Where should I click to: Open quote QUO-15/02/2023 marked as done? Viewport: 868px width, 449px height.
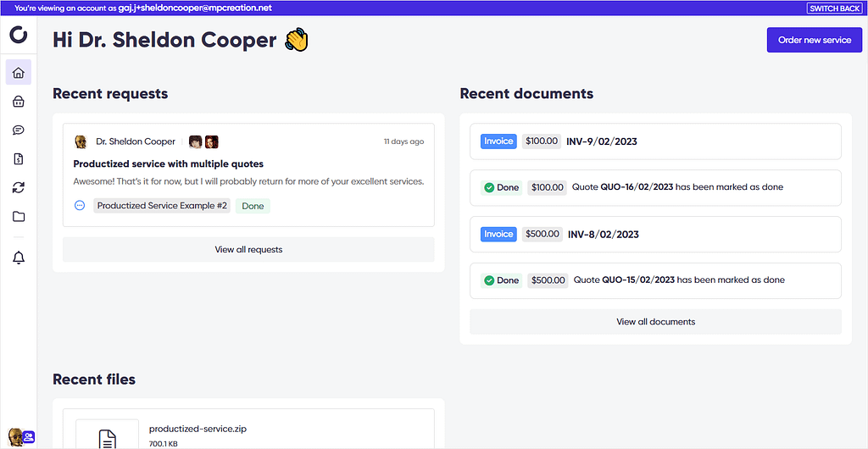point(655,280)
